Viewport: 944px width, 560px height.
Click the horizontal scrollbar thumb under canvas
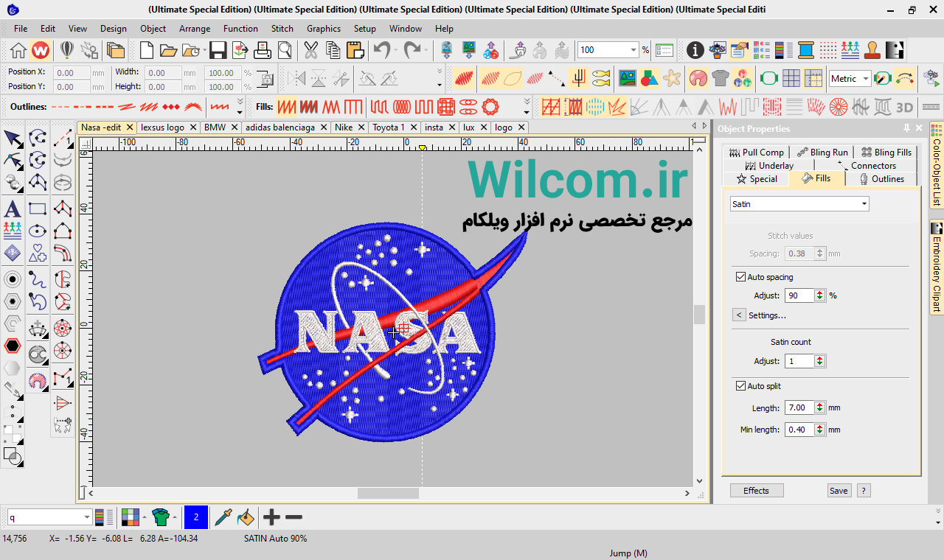point(388,493)
